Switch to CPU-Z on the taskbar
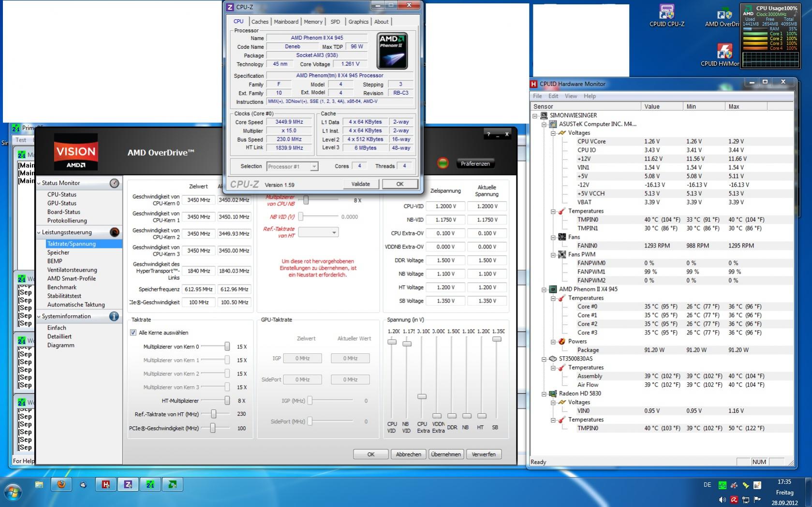This screenshot has height=507, width=812. (128, 484)
